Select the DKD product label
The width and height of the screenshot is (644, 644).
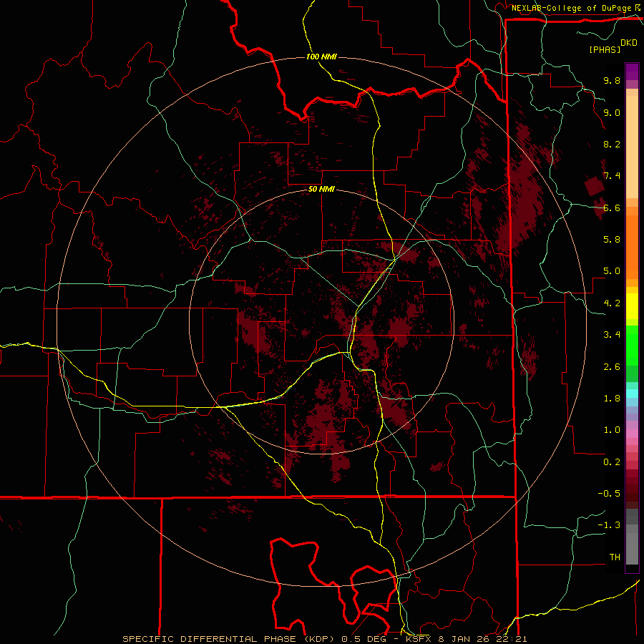tap(629, 43)
